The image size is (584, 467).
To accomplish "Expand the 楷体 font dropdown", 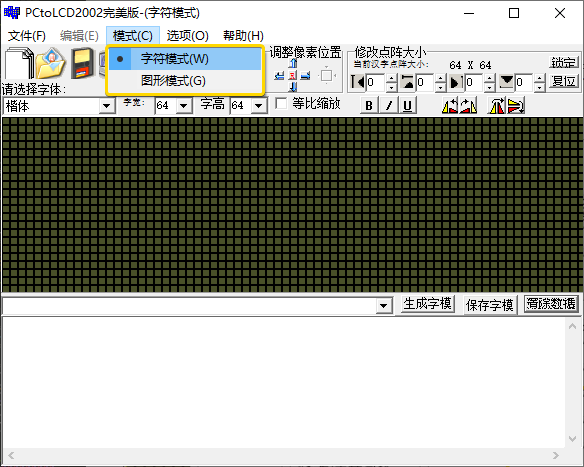I will [x=106, y=106].
